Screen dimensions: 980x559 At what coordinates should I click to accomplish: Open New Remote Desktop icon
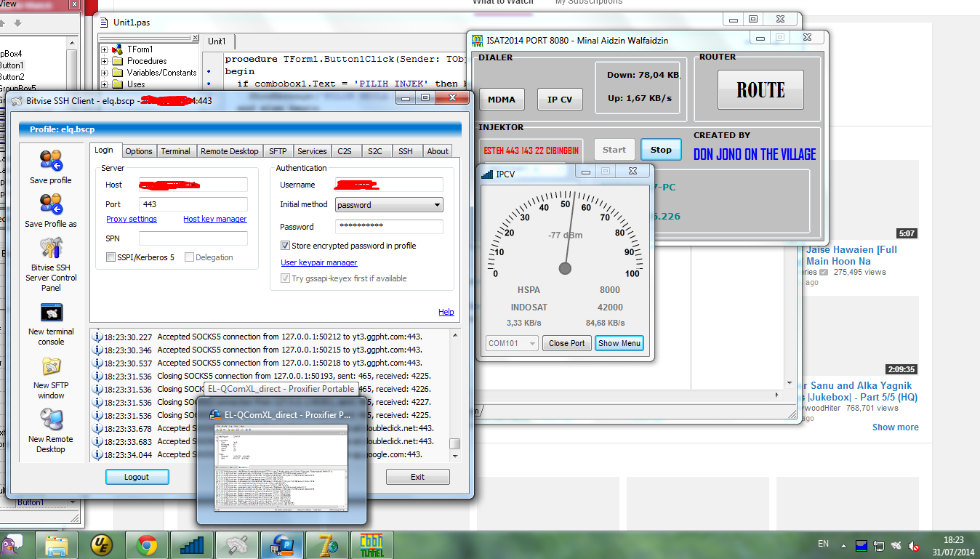pos(51,420)
